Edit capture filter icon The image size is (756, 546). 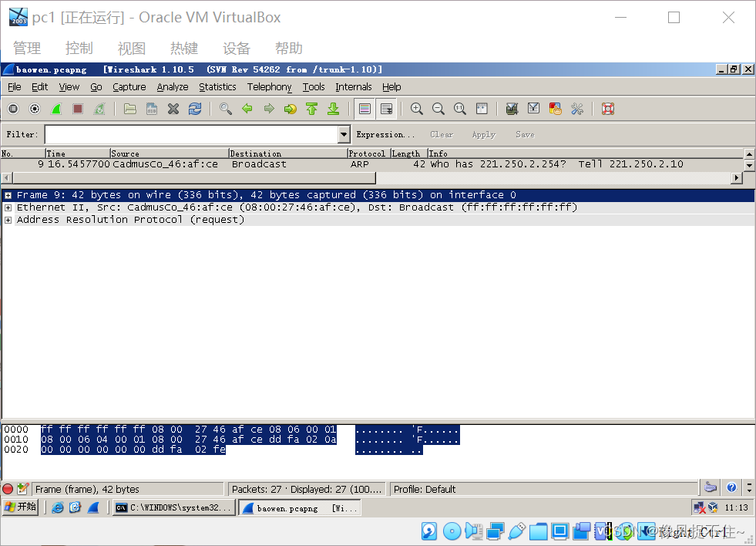[x=512, y=109]
